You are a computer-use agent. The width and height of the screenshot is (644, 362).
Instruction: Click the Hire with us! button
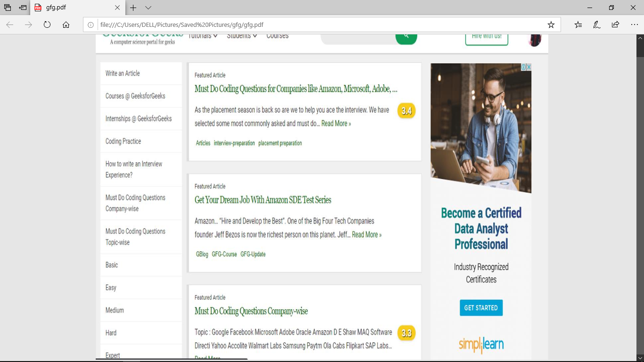487,39
